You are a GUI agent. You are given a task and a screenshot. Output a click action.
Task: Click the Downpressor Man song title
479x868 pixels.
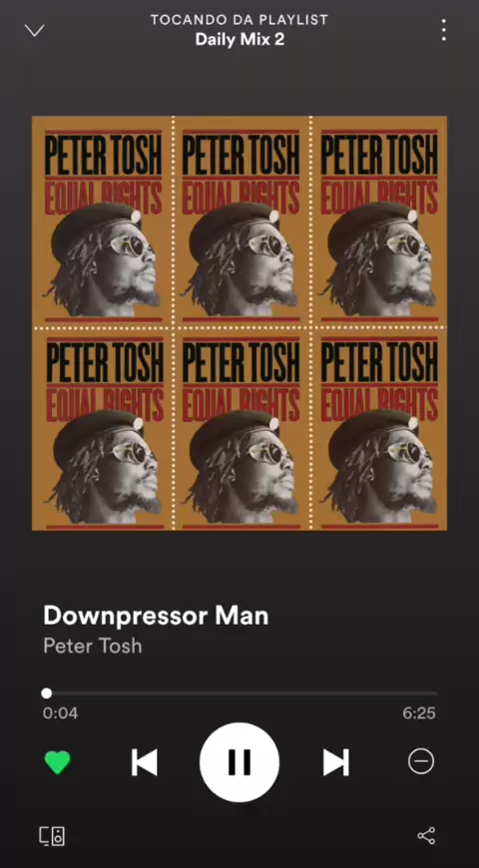156,616
